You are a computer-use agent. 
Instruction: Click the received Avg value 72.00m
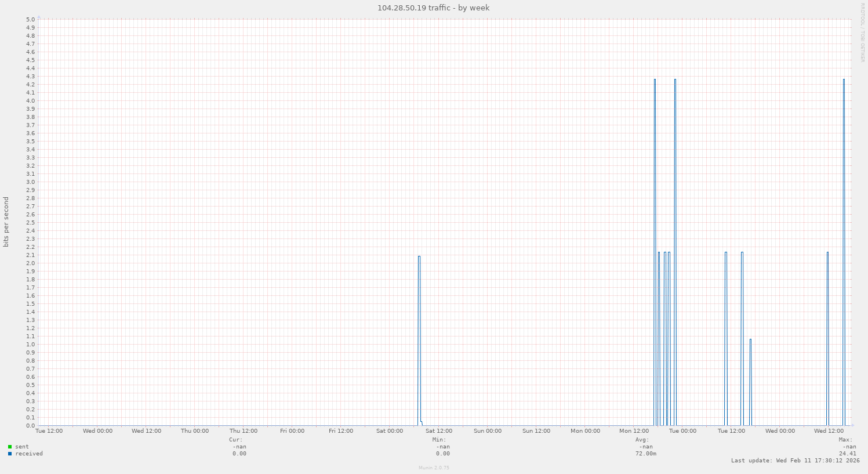[x=645, y=454]
